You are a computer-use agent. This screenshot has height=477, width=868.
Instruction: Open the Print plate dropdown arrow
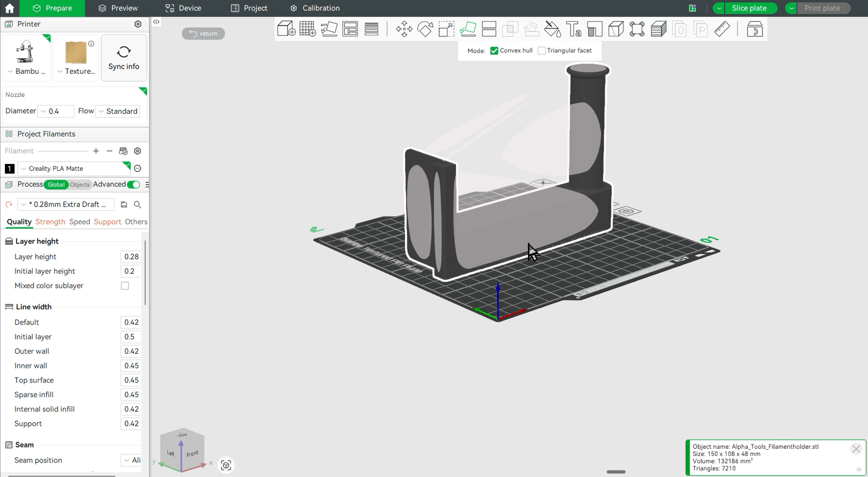791,8
